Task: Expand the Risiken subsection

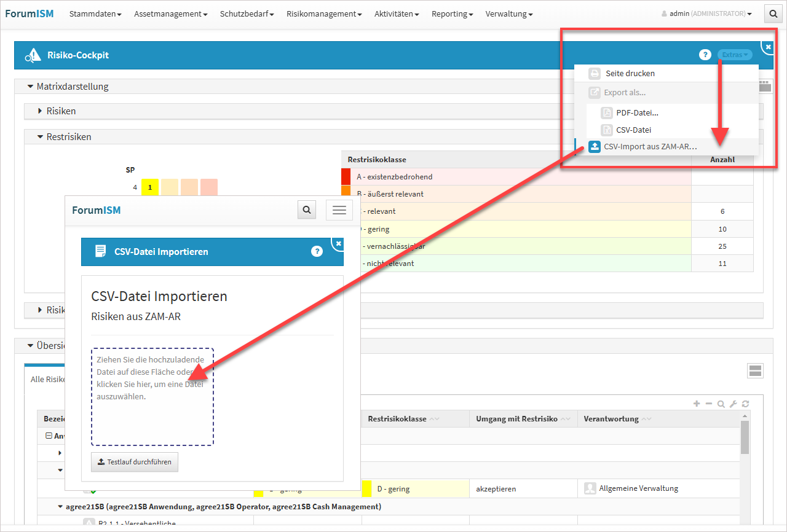Action: coord(41,111)
